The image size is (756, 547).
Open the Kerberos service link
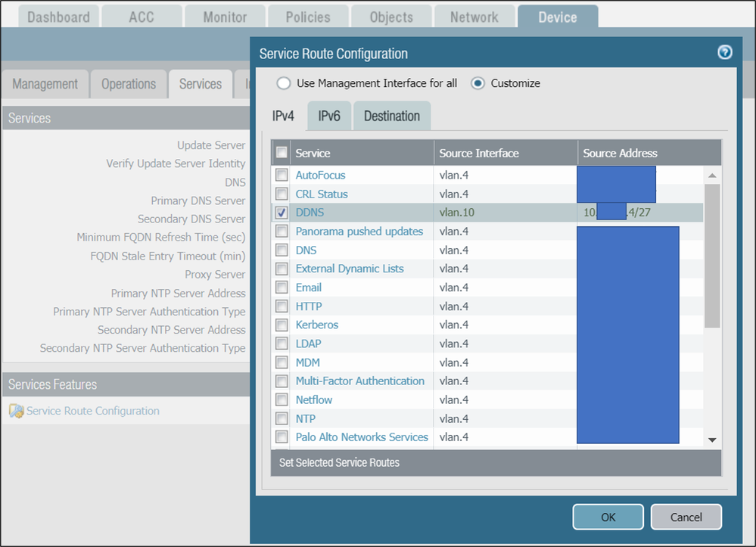tap(317, 325)
